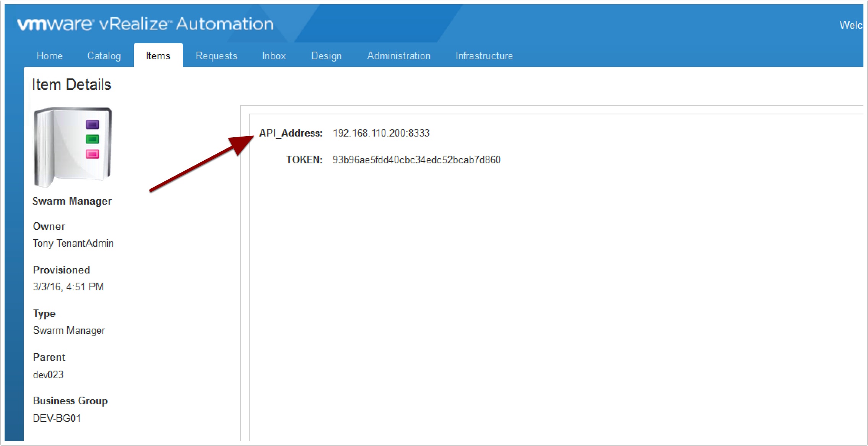
Task: Go to the Infrastructure tab
Action: [x=484, y=56]
